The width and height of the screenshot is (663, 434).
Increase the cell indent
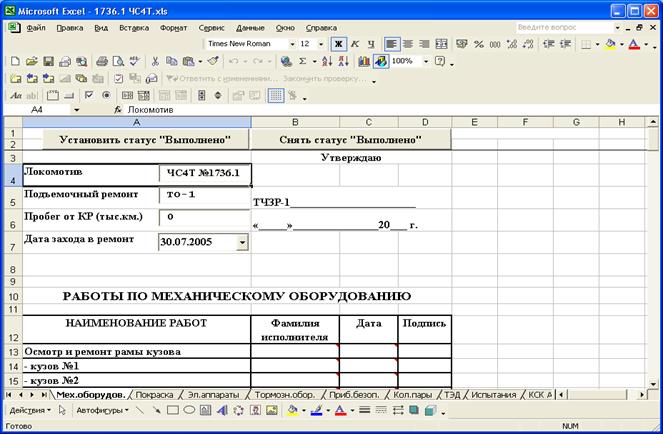click(565, 44)
